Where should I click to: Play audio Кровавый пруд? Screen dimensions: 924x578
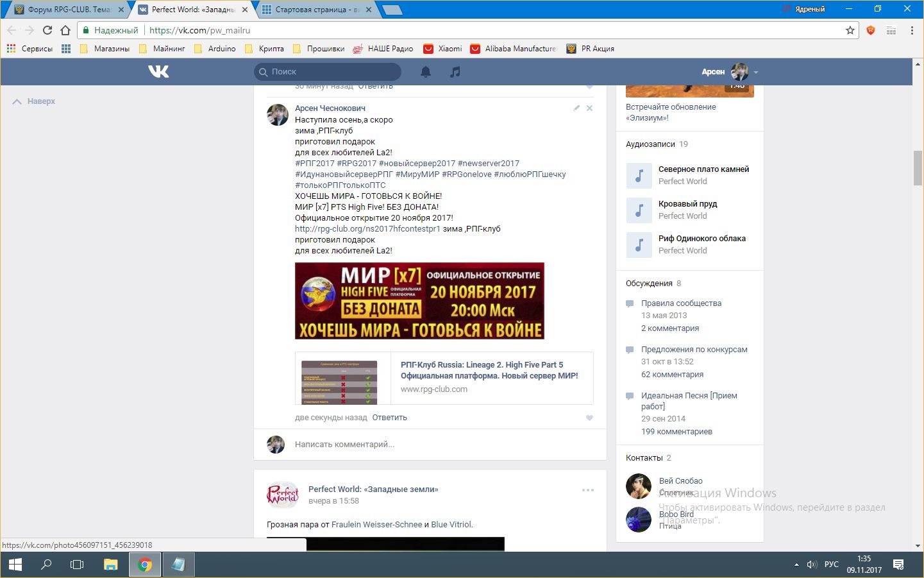[639, 210]
